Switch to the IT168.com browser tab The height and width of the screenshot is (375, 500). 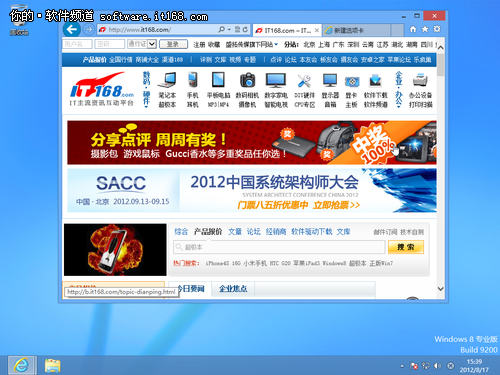[x=287, y=30]
